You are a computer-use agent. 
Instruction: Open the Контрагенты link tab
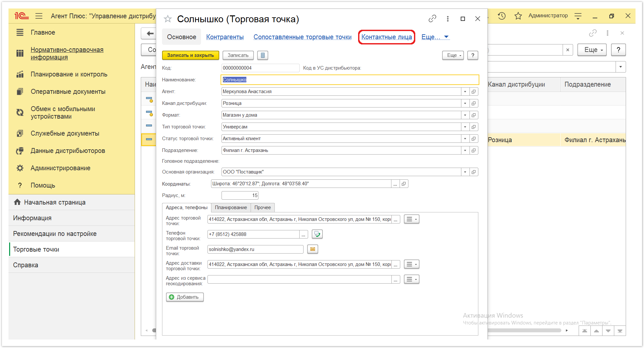[225, 37]
